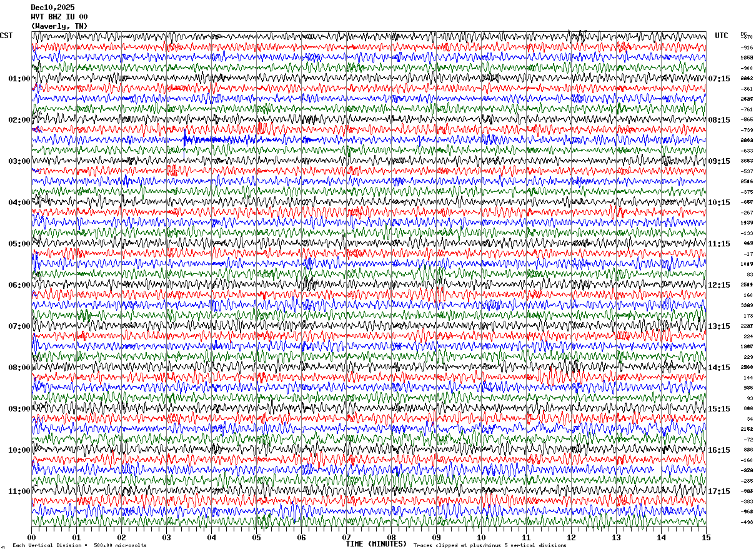Screen dimensions: 756x554
Task: Click the 13:15 UTC time label
Action: click(x=719, y=326)
